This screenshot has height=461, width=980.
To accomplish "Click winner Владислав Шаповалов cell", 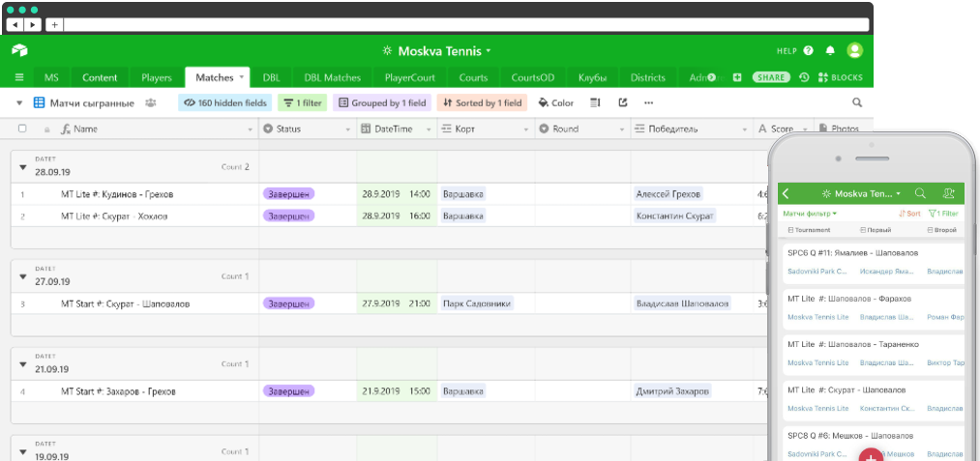I will 682,303.
